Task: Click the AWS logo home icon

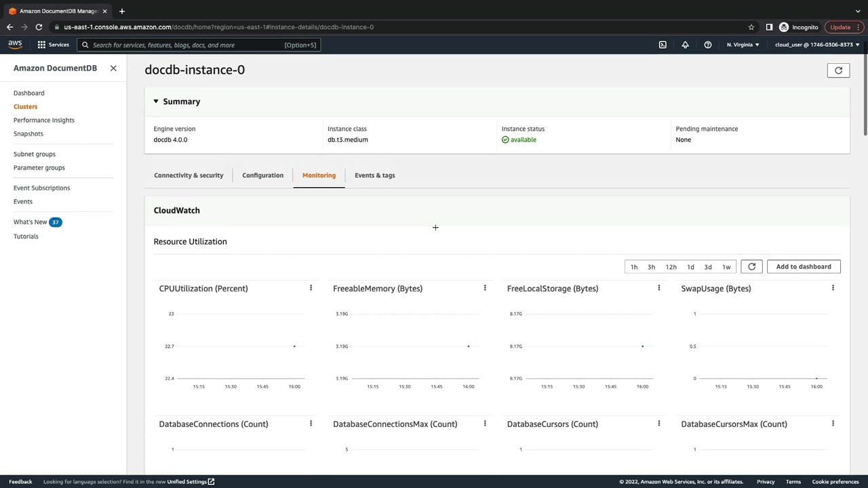Action: click(x=15, y=45)
